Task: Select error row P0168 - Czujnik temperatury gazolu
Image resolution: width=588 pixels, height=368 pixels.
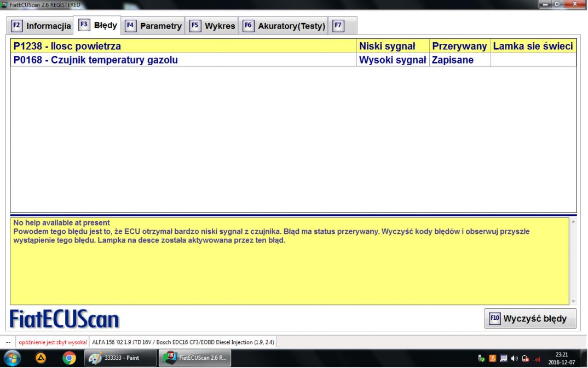Action: 293,60
